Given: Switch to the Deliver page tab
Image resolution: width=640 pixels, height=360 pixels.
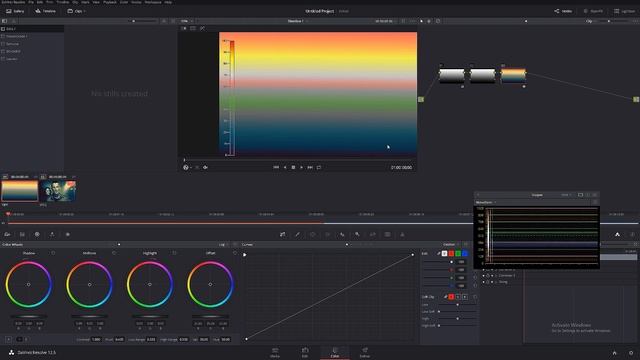Looking at the screenshot, I should point(365,353).
